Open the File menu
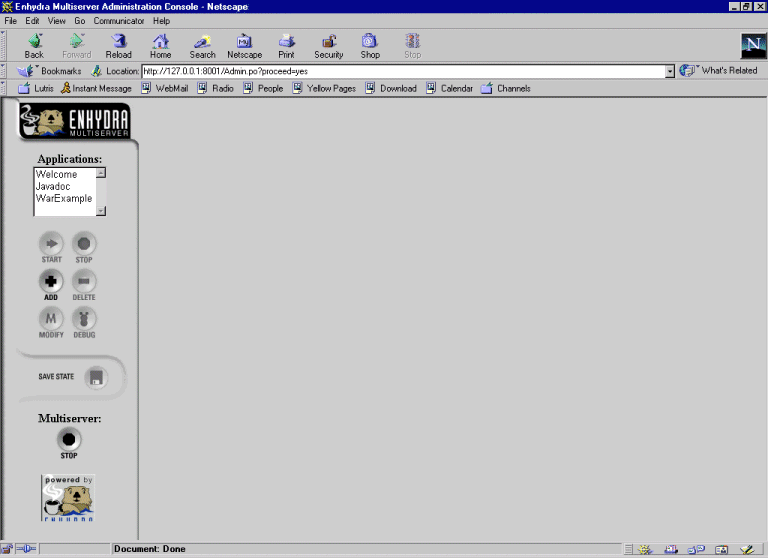 coord(10,21)
